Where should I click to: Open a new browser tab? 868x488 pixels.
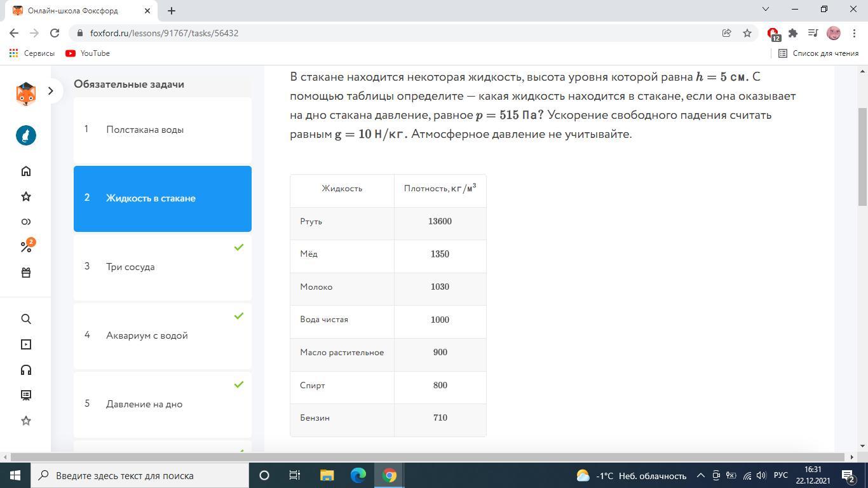(x=172, y=10)
